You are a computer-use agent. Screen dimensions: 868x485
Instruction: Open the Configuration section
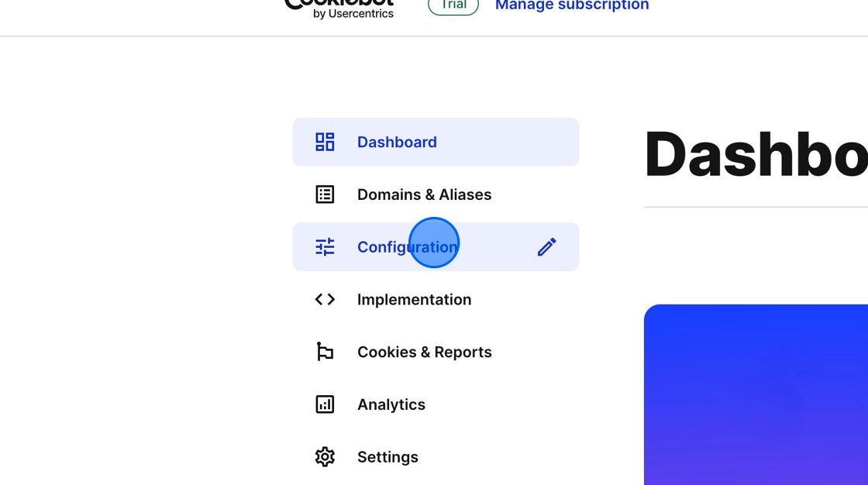[x=406, y=246]
